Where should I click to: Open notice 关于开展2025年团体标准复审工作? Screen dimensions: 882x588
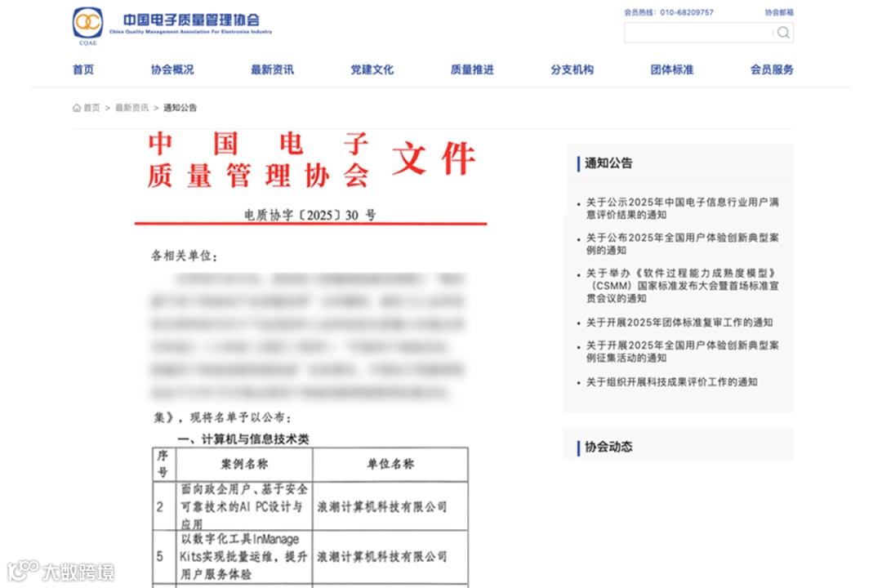679,323
